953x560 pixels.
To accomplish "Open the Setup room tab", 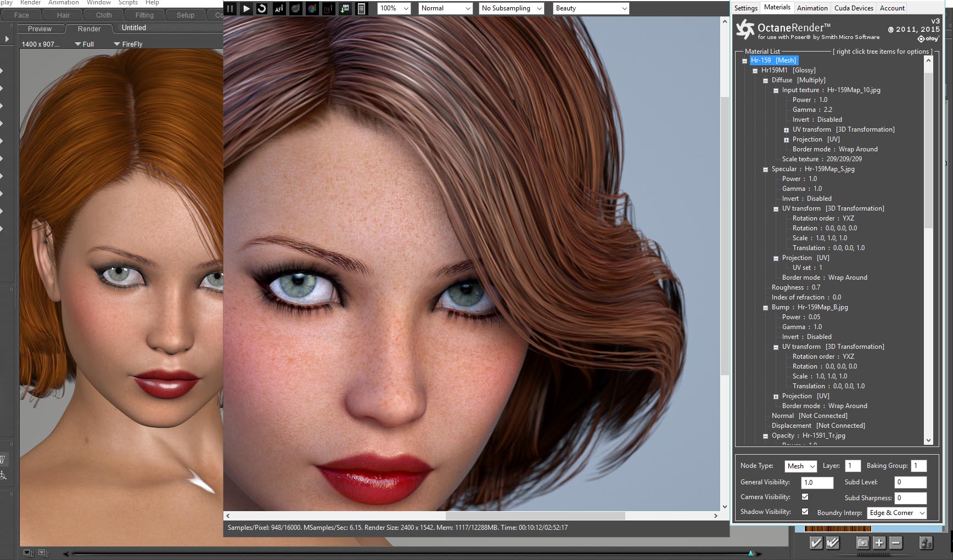I will (x=186, y=15).
